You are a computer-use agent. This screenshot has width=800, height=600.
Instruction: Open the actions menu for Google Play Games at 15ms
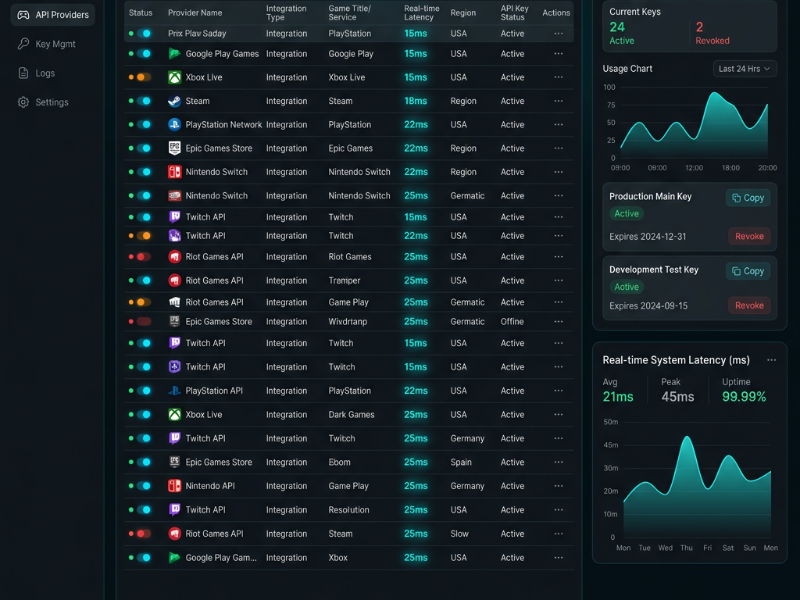coord(559,54)
